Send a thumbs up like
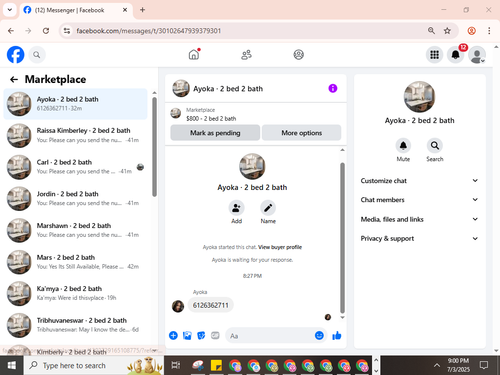Viewport: 500px width, 375px height. 337,335
